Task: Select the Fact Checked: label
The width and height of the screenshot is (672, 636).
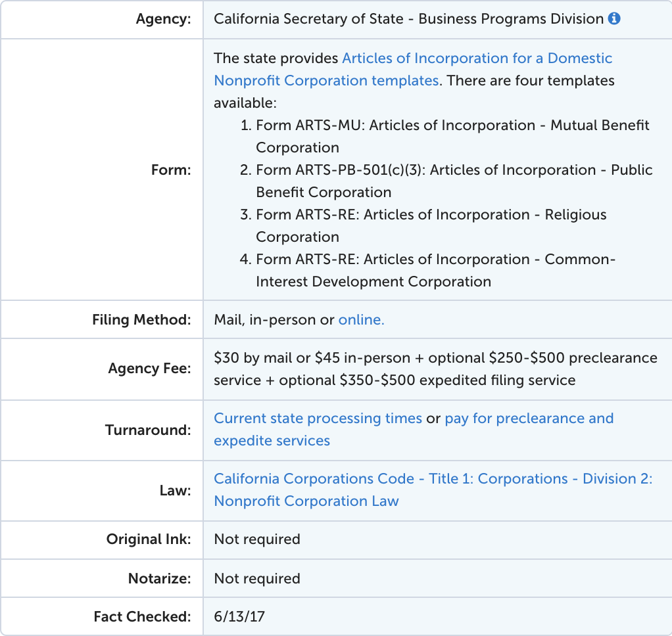Action: click(x=142, y=617)
